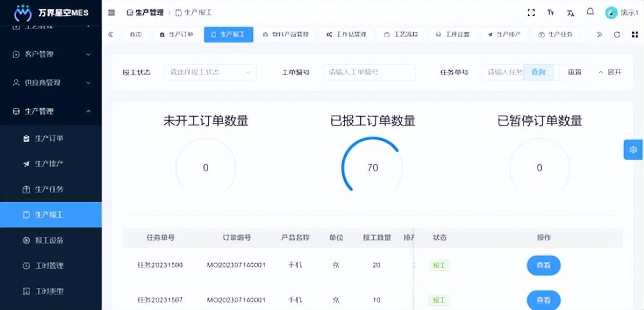Click 查看 for 任务20231596
This screenshot has height=310, width=644.
[543, 265]
